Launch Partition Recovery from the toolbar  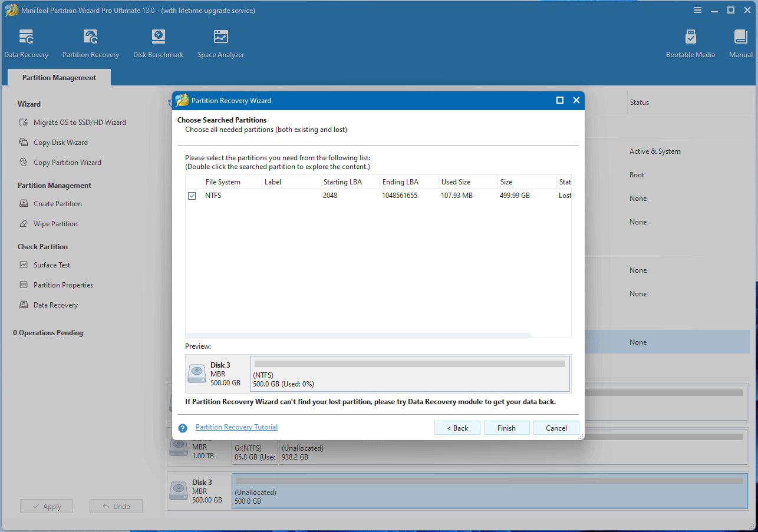point(91,38)
